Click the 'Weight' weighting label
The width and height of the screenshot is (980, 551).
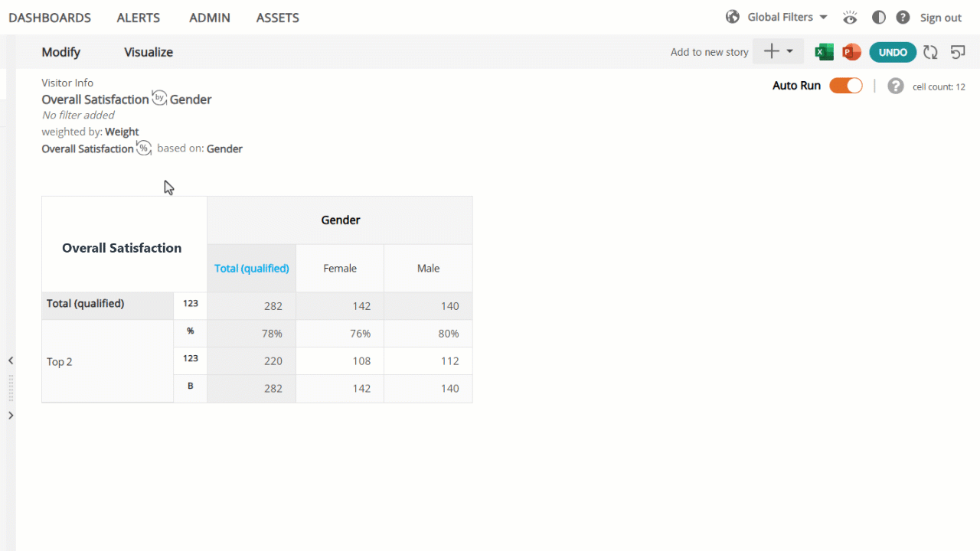122,132
